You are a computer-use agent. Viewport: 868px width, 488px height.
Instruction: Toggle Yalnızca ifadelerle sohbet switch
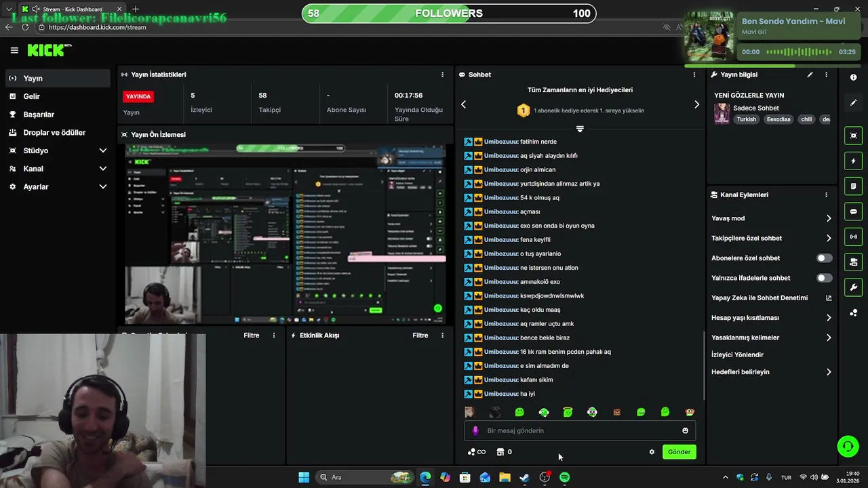[824, 278]
